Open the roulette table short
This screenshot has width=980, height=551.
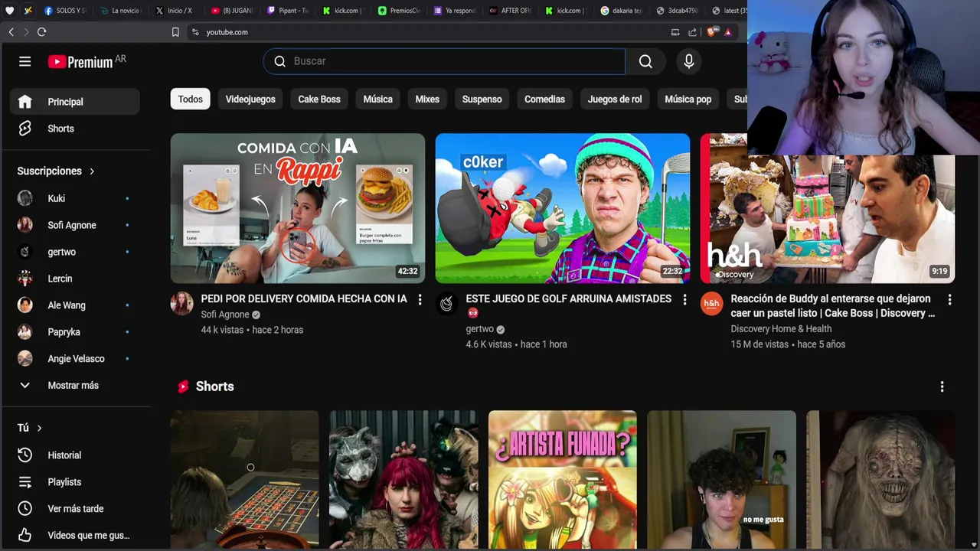tap(244, 480)
